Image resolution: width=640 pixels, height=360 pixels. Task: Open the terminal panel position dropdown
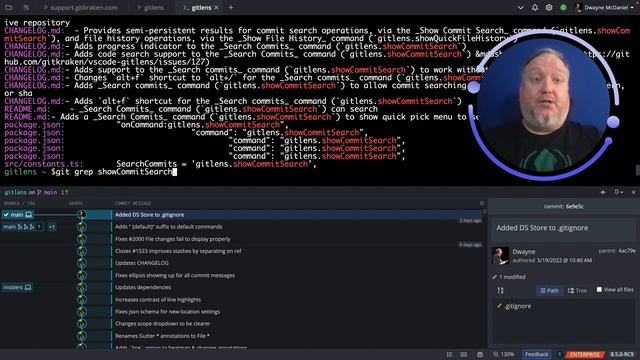(x=618, y=192)
